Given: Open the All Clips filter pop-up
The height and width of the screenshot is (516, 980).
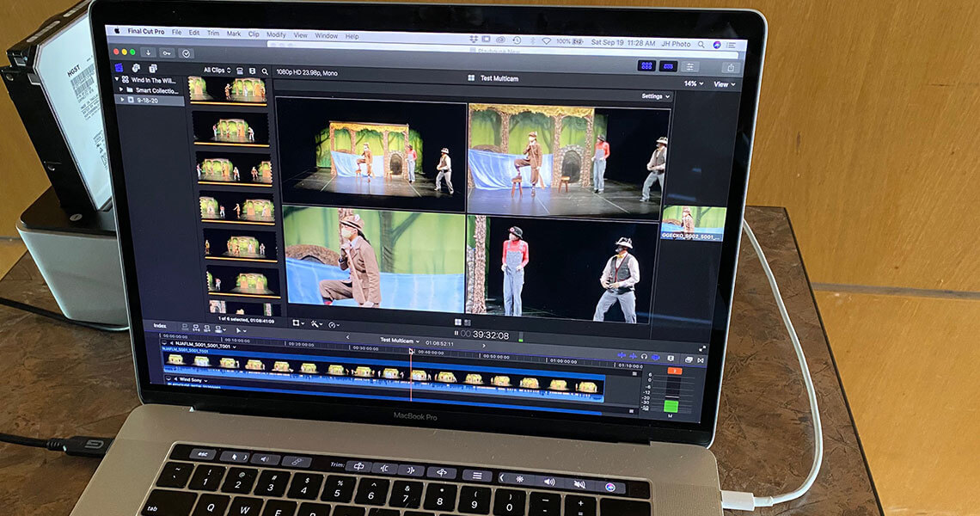Looking at the screenshot, I should (x=217, y=70).
